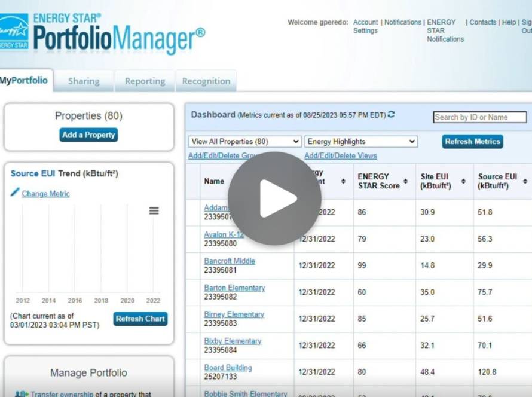Click the pencil icon beside Change Metric
Screen dimensions: 532x397
14,192
